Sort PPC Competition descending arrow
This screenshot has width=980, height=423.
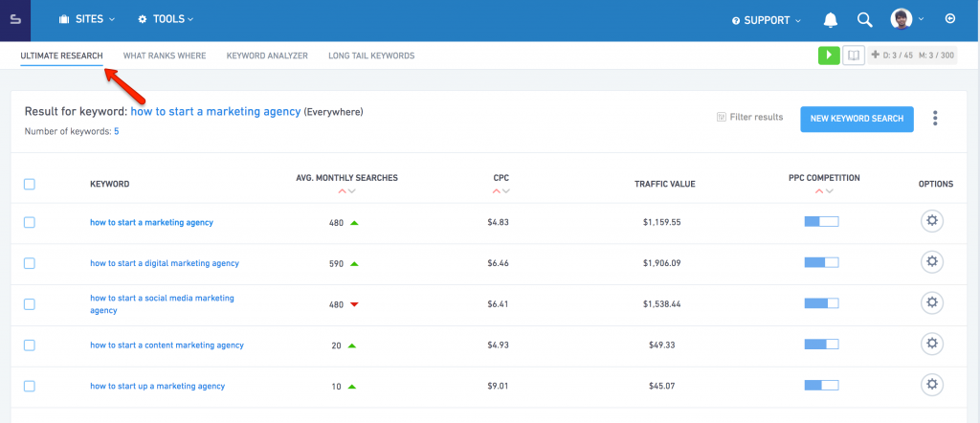point(830,191)
